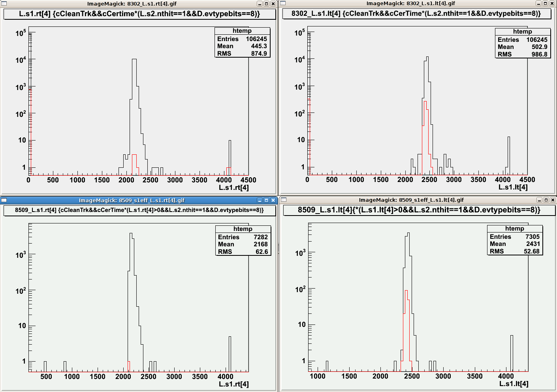Screen dimensions: 557x392
Task: Click 'htemp' header in 8509 lt plot stats box
Action: [x=515, y=229]
